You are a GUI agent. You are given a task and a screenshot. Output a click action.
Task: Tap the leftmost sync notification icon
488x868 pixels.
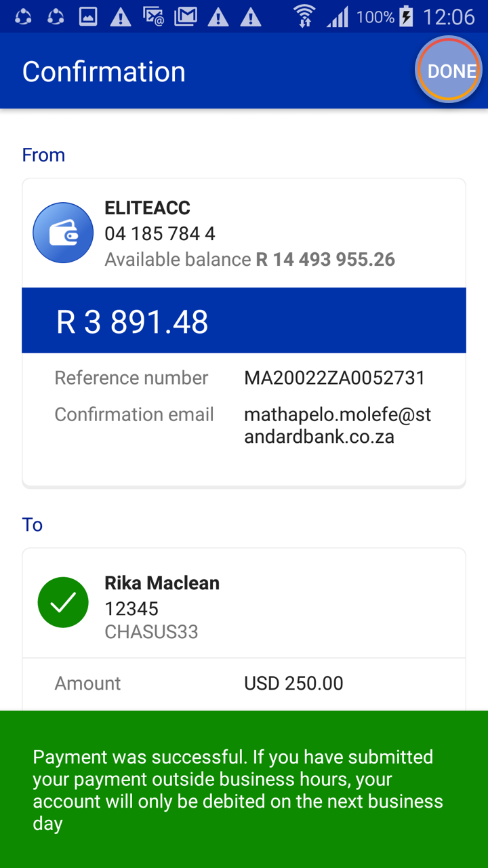[x=23, y=16]
